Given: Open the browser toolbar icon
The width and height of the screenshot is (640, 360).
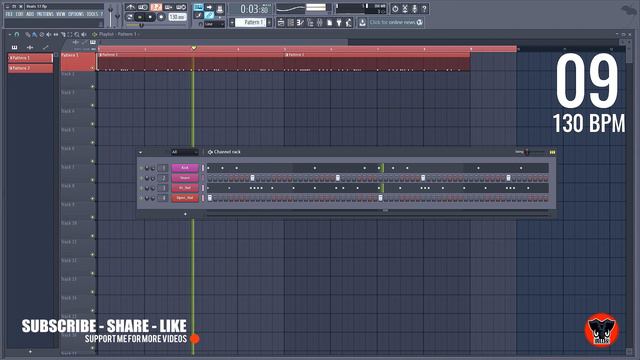Looking at the screenshot, I should click(310, 22).
